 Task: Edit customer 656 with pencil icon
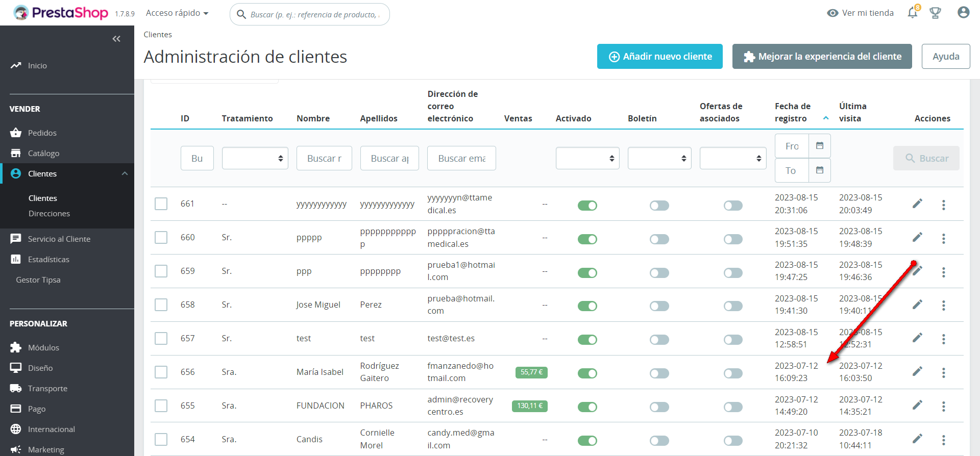coord(917,372)
